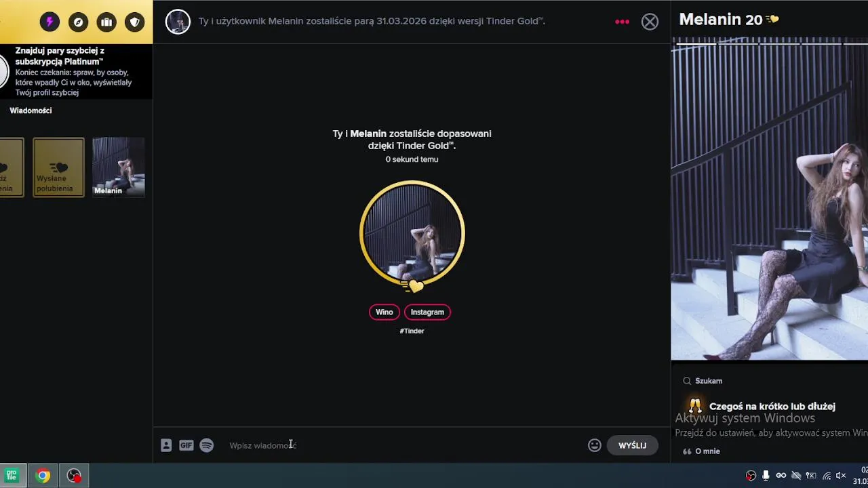Open the Spotify song share icon
The image size is (868, 488).
point(207,445)
